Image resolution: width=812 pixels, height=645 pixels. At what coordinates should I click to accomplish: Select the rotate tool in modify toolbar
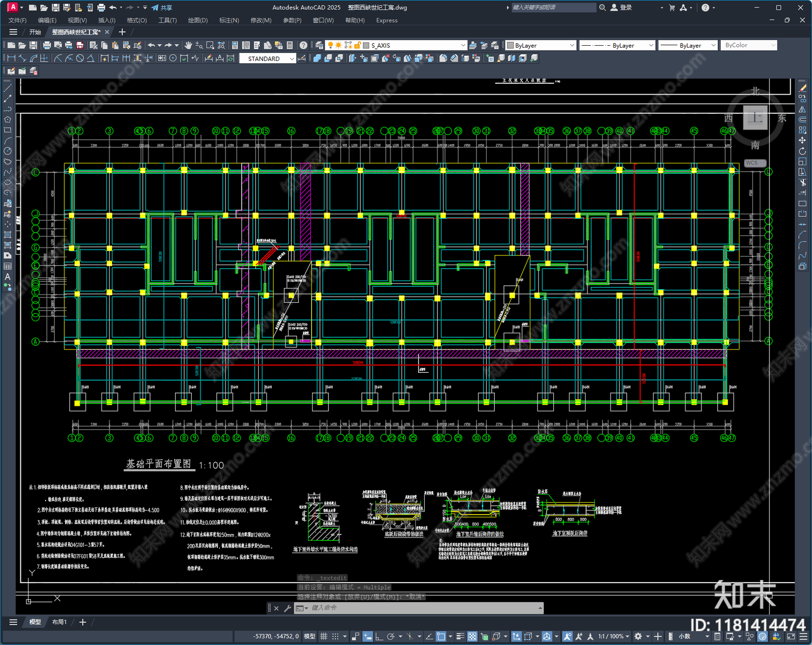click(x=802, y=151)
